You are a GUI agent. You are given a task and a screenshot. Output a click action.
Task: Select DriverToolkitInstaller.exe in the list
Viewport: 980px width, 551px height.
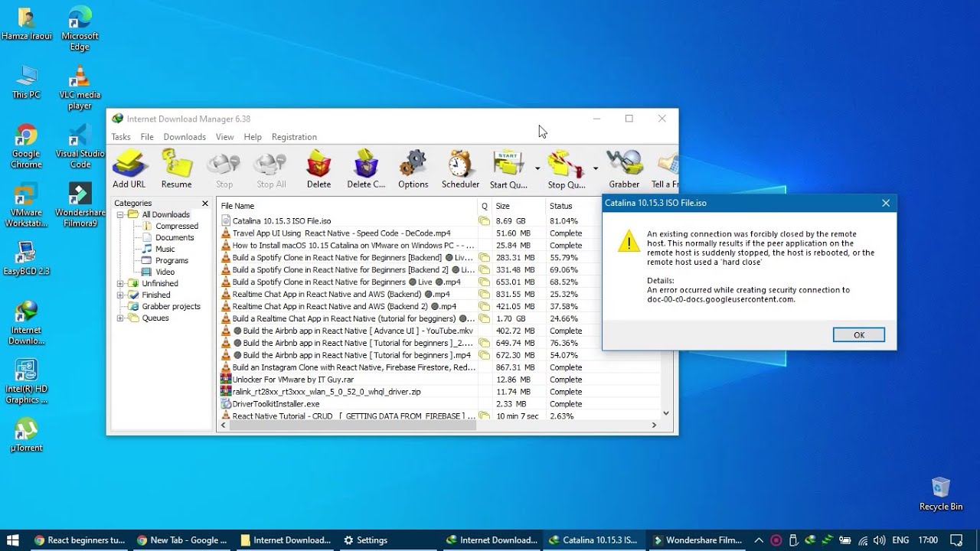pos(439,404)
